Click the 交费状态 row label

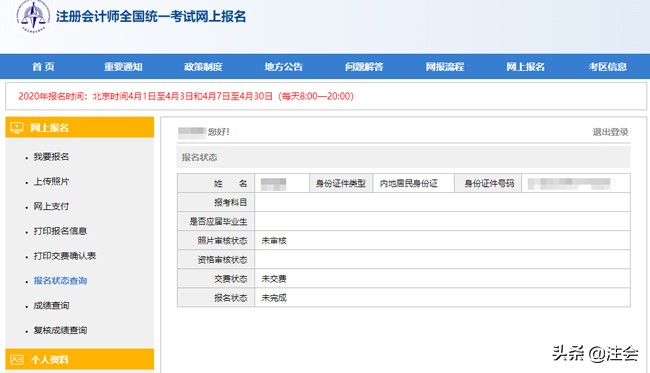click(230, 279)
